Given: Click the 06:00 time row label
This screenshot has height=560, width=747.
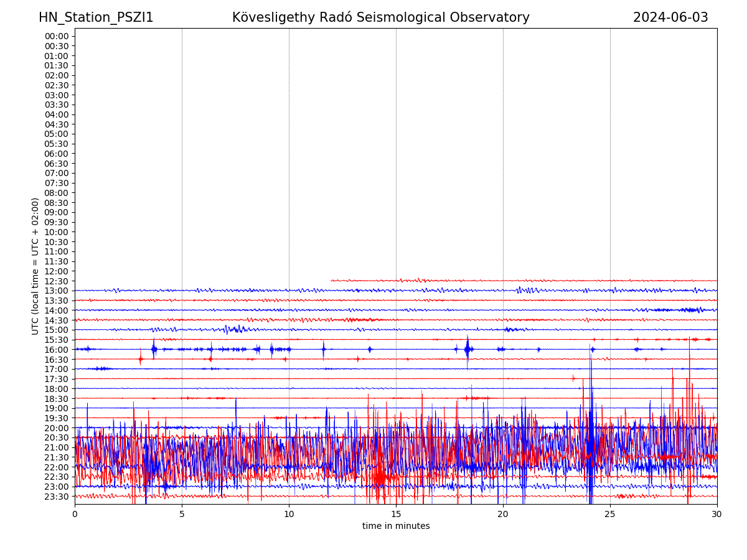Looking at the screenshot, I should click(x=57, y=154).
